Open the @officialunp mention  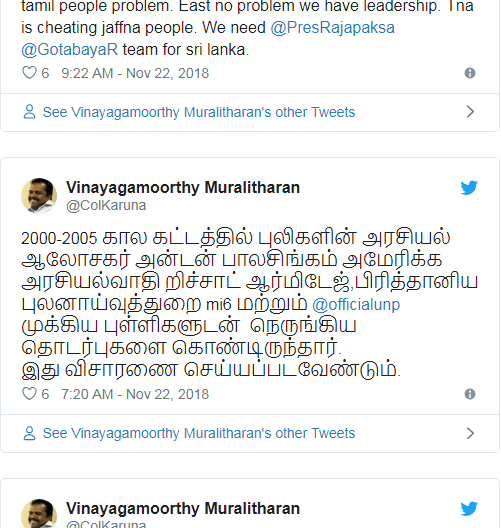[x=356, y=304]
